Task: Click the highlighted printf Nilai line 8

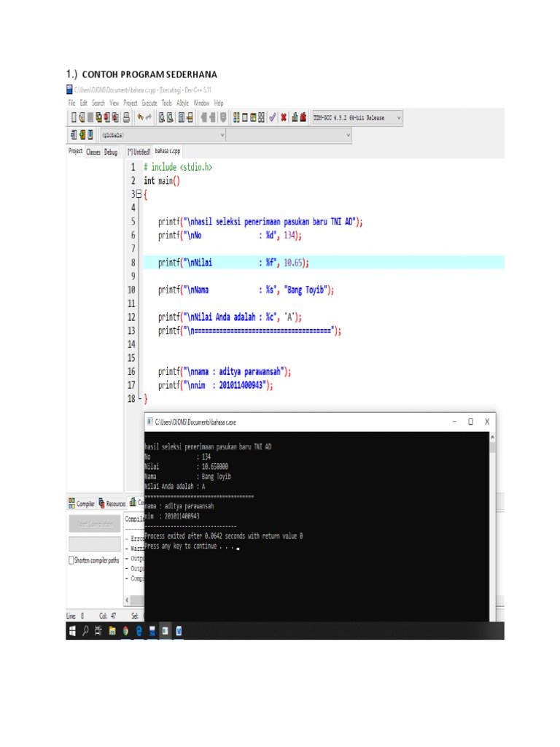Action: click(324, 263)
